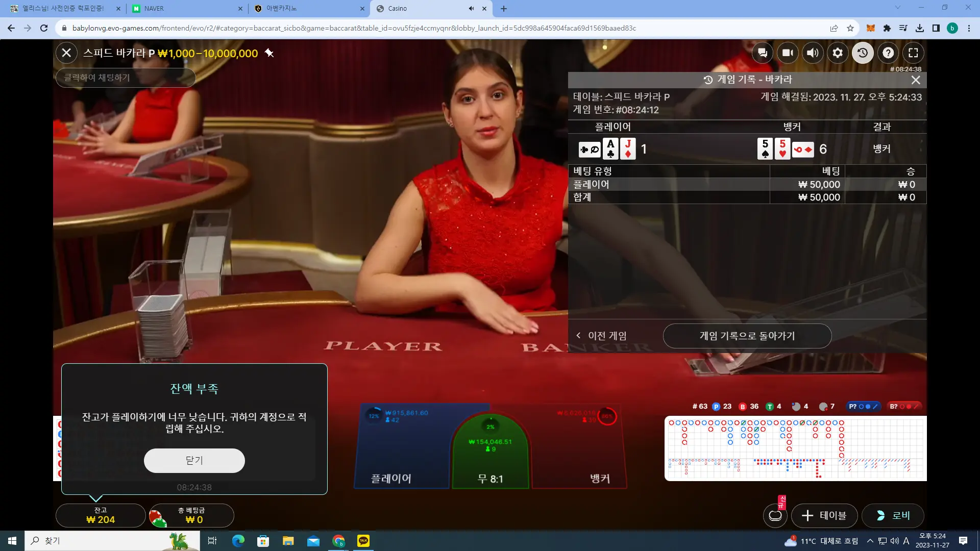
Task: Open the live chat icon
Action: (763, 53)
